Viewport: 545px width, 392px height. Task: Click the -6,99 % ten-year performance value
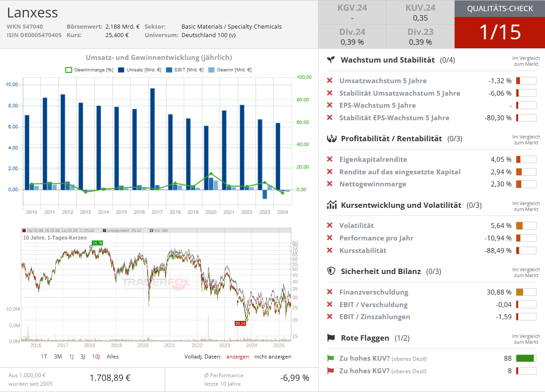[x=294, y=378]
